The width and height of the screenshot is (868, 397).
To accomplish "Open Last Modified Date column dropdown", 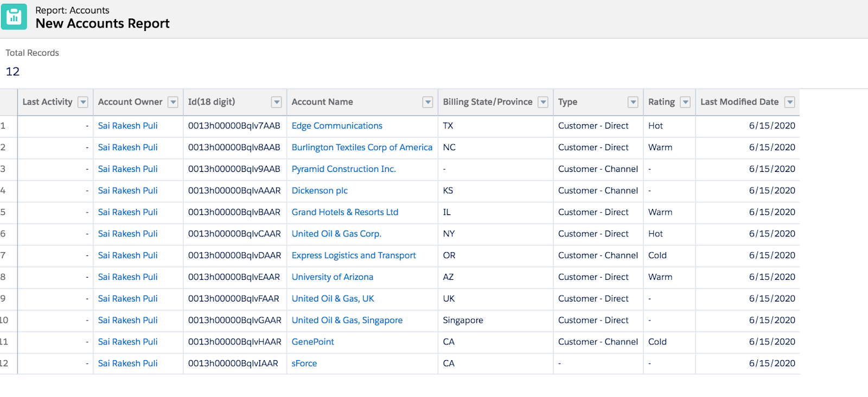I will pyautogui.click(x=790, y=102).
